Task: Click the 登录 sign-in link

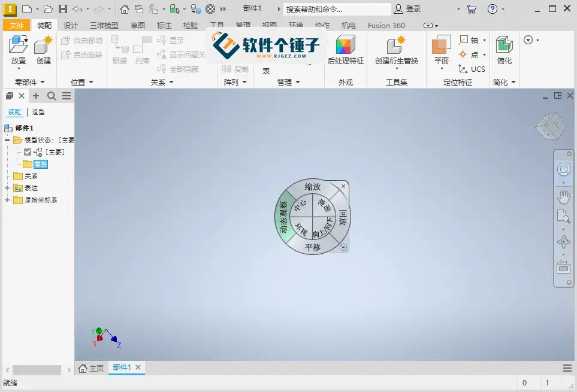Action: click(x=413, y=8)
